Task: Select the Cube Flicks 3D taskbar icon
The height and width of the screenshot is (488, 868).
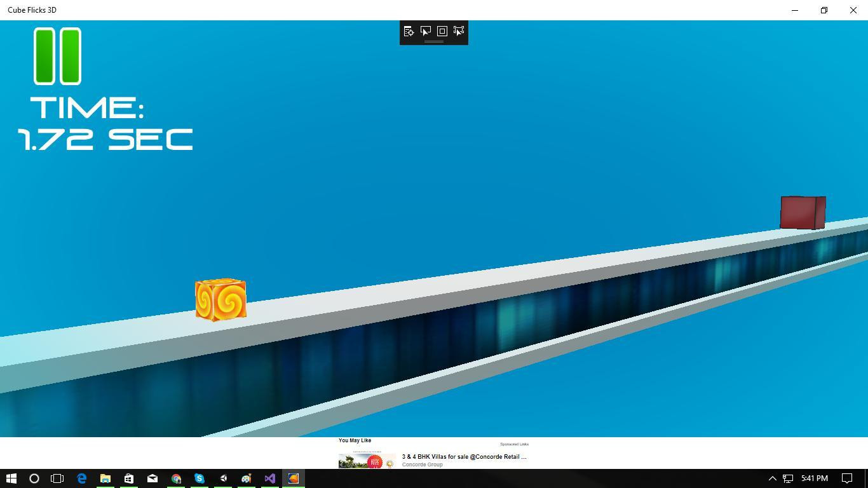Action: [294, 478]
